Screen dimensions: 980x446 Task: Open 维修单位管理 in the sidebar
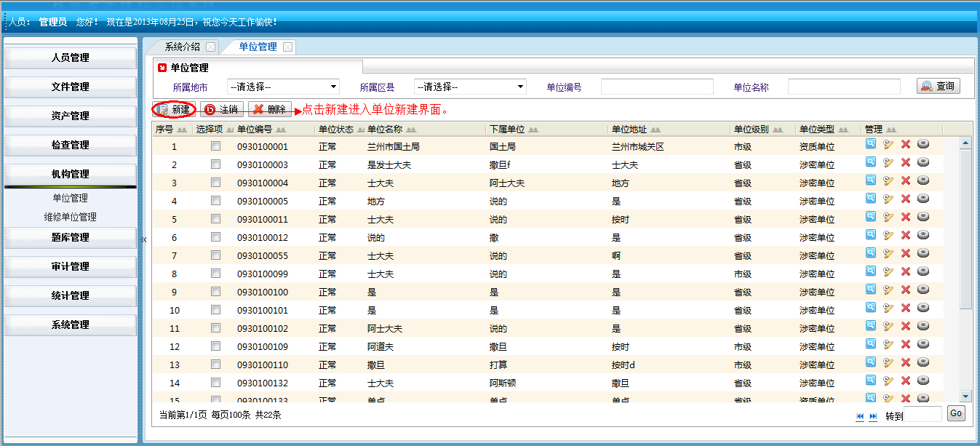pyautogui.click(x=71, y=217)
